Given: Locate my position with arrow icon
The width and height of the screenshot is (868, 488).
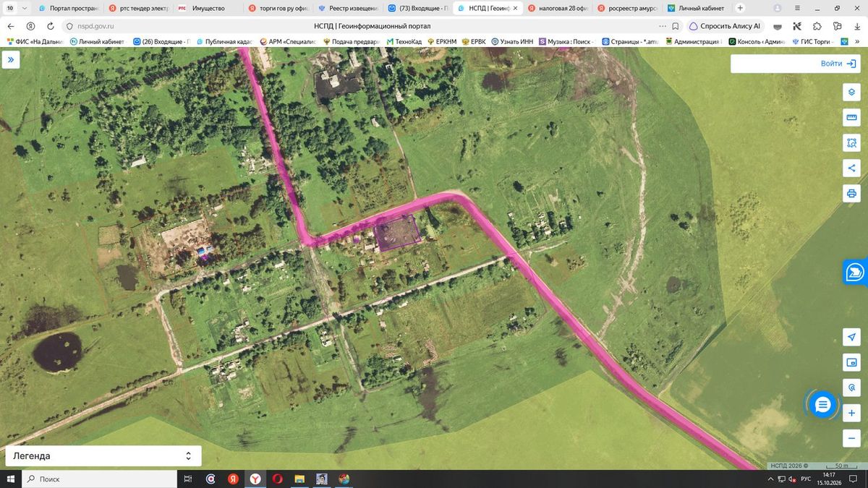Looking at the screenshot, I should tap(851, 338).
